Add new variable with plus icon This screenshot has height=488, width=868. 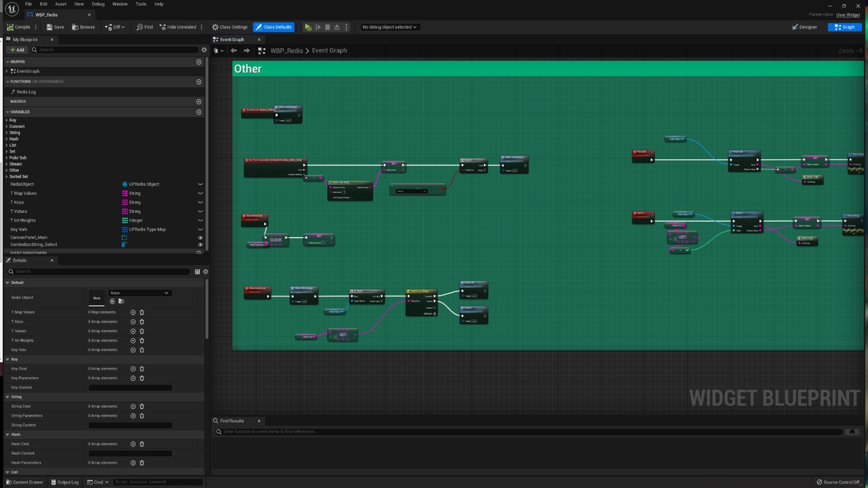coord(199,112)
